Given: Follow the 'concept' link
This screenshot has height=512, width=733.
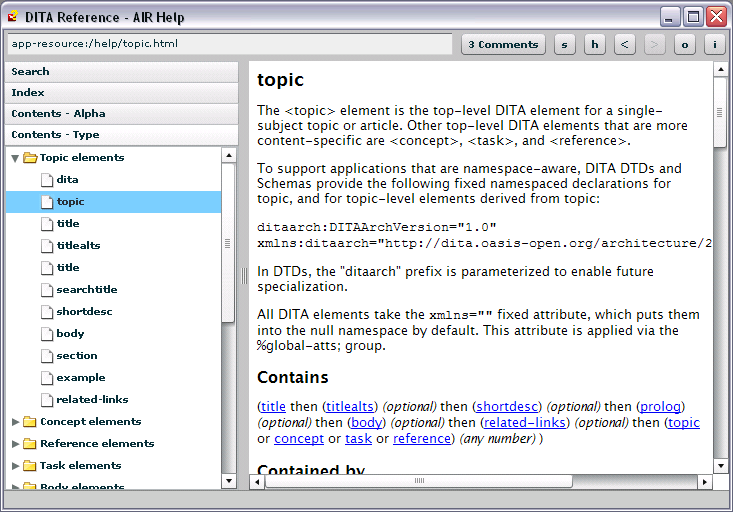Looking at the screenshot, I should coord(299,439).
